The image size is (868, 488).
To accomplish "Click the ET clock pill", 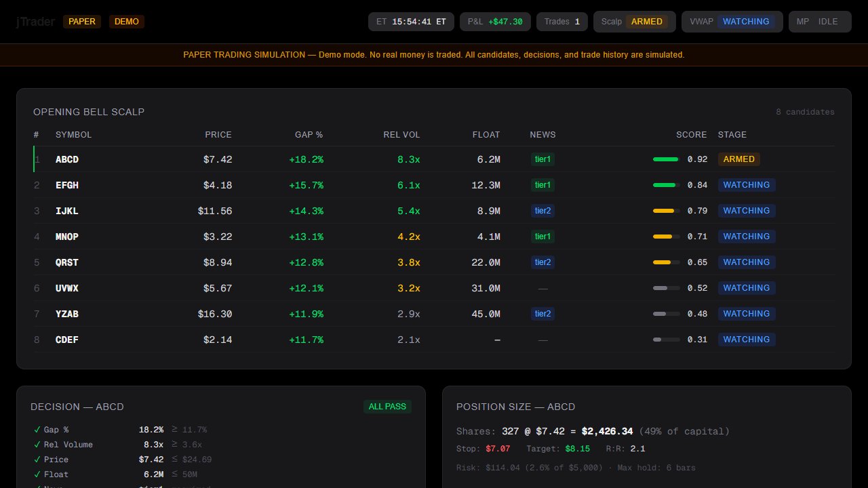I will point(411,22).
